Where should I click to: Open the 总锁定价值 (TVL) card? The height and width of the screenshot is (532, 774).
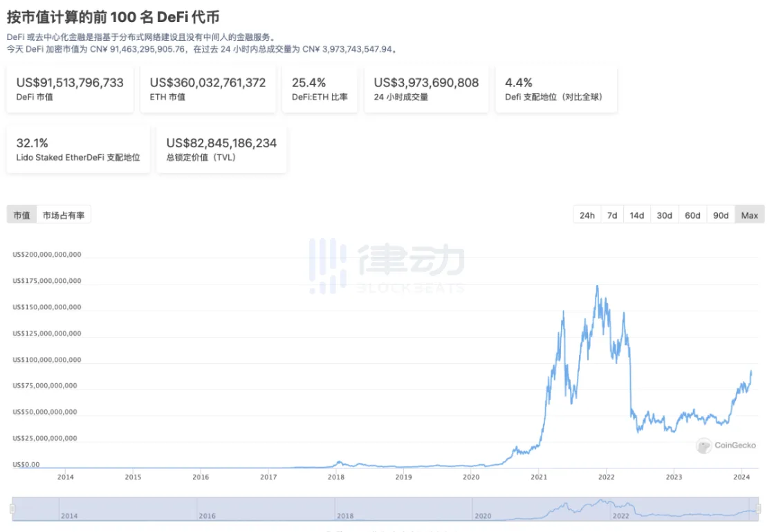(221, 149)
